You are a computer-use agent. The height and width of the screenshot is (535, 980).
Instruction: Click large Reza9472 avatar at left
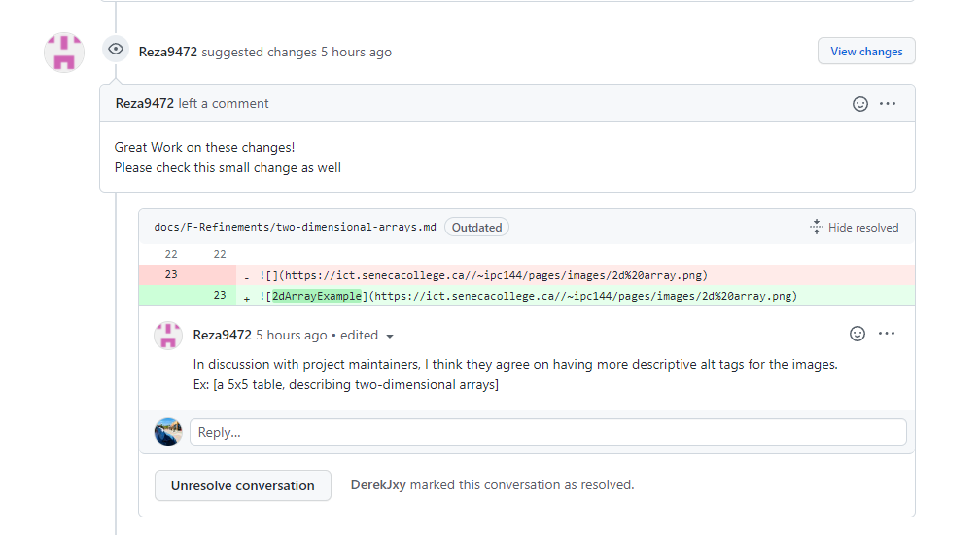(x=64, y=52)
